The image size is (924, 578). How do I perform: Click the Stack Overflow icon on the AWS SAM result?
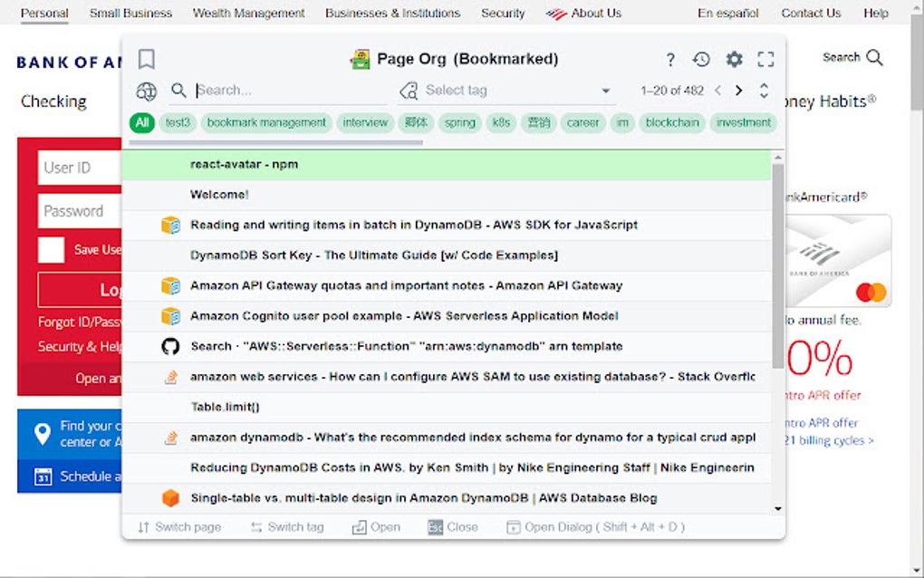170,376
